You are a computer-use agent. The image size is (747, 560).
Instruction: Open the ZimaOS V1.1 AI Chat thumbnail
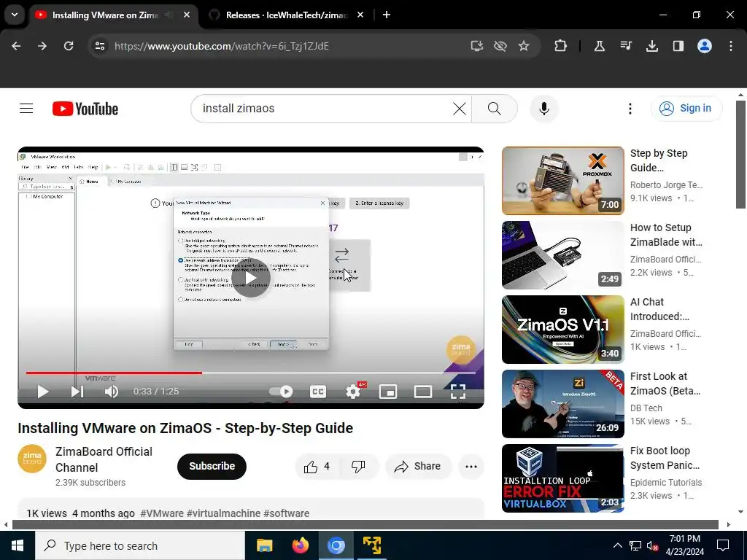562,330
